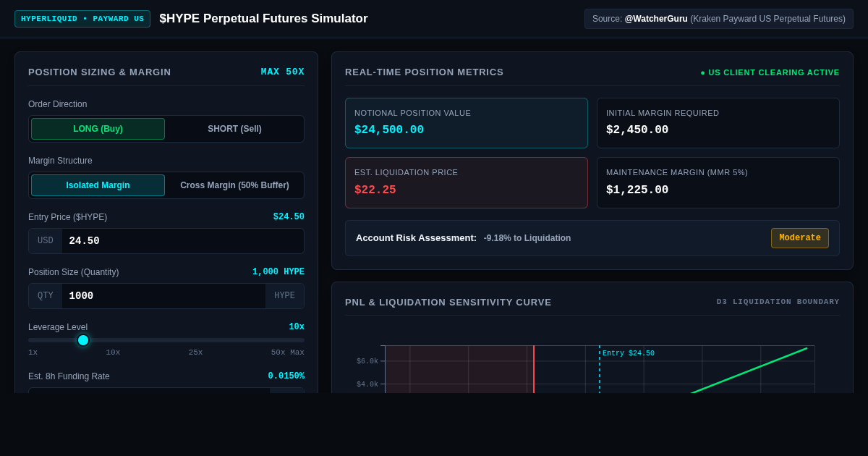
Task: Click the Position Size quantity input field
Action: pos(163,296)
